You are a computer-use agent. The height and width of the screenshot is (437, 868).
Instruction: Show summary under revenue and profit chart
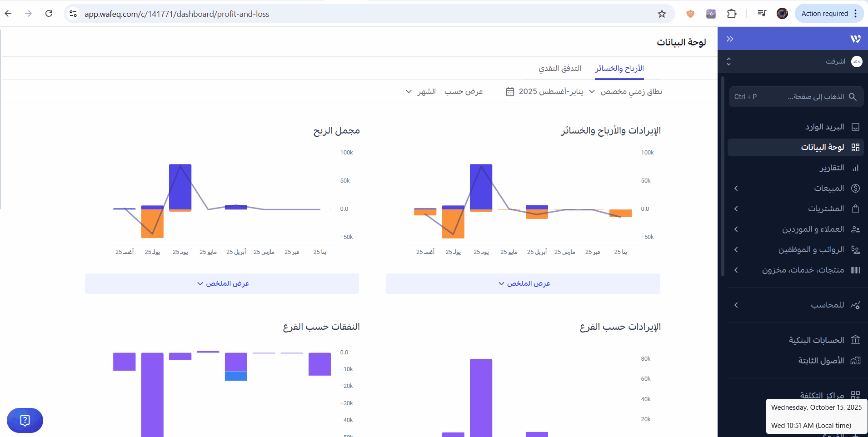pyautogui.click(x=523, y=283)
